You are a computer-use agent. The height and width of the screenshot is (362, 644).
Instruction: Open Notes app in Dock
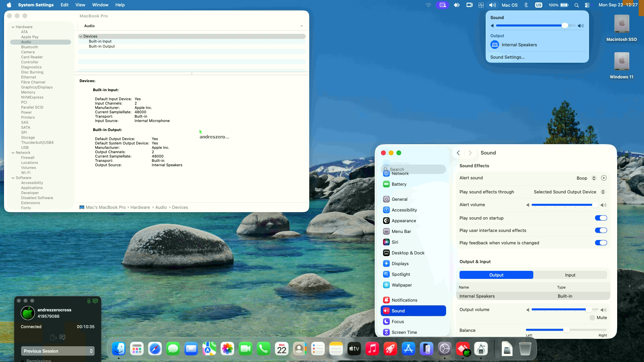tap(336, 349)
